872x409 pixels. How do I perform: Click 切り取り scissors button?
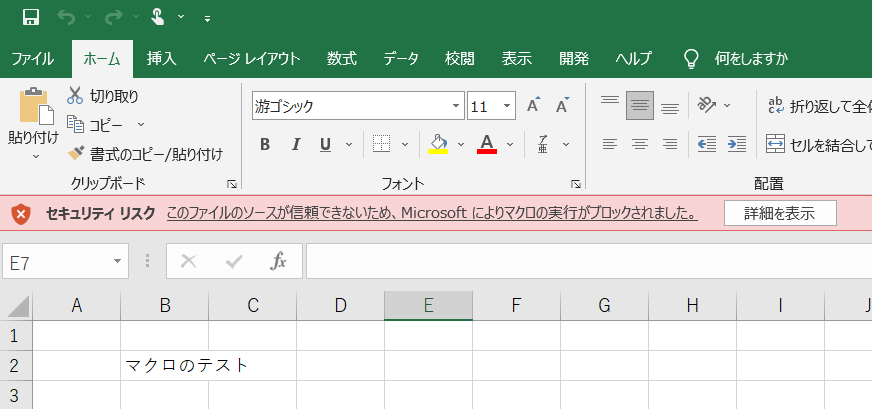coord(102,96)
